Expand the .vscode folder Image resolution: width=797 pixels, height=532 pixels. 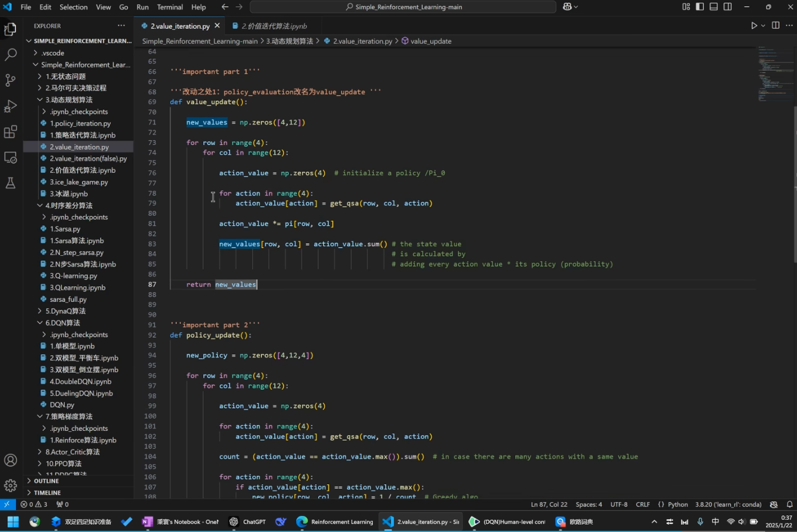[78, 53]
